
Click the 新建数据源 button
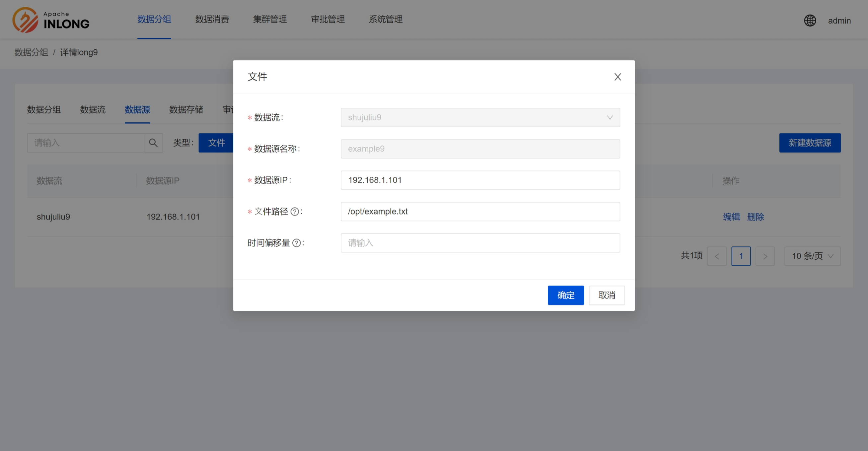809,143
